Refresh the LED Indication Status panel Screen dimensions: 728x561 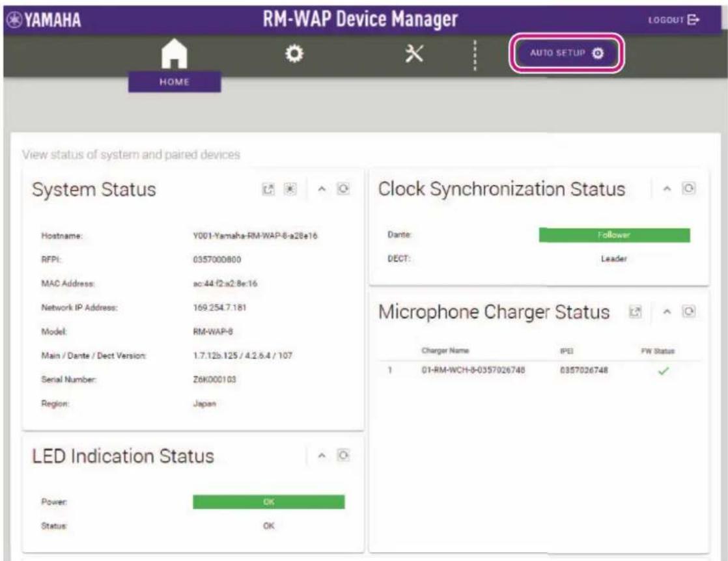pyautogui.click(x=343, y=455)
